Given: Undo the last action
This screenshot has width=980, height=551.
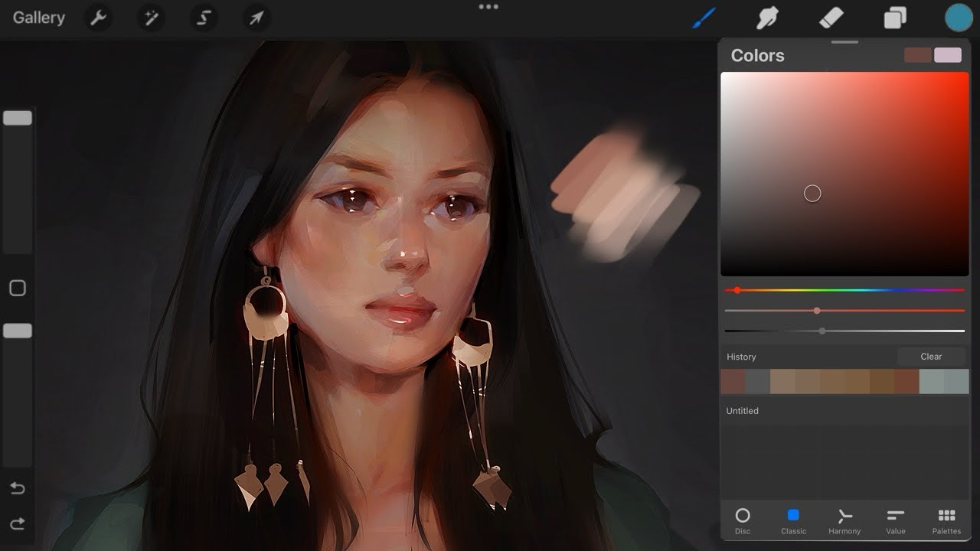Looking at the screenshot, I should (x=18, y=487).
